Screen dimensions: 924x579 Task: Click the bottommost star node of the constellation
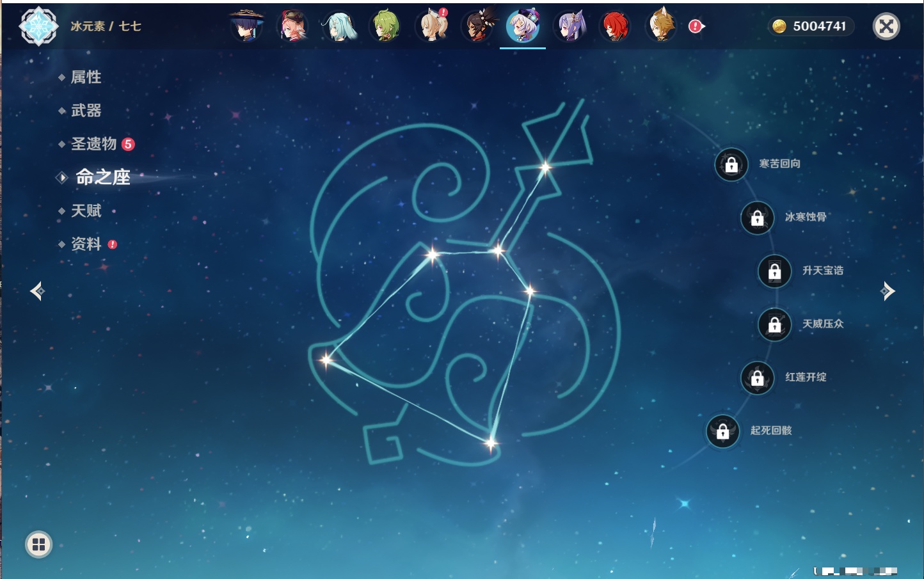click(x=491, y=443)
